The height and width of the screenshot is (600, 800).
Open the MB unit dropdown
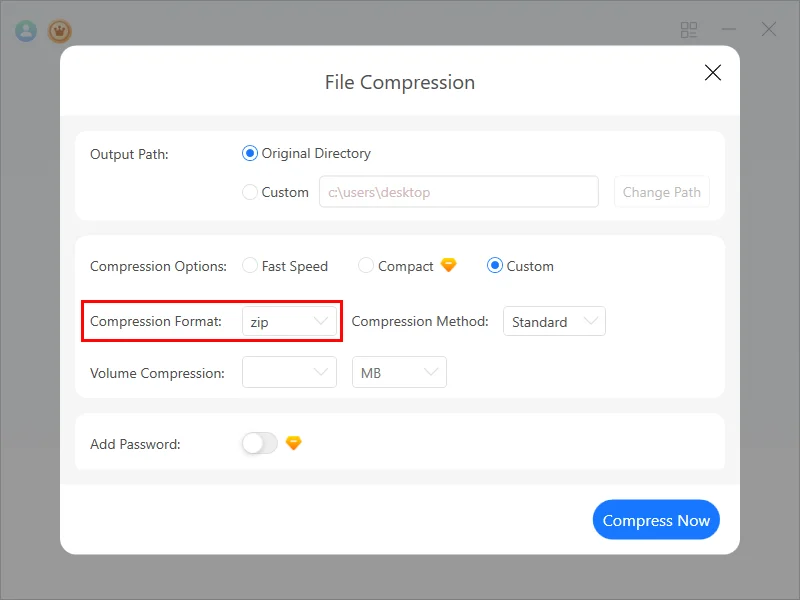point(399,373)
